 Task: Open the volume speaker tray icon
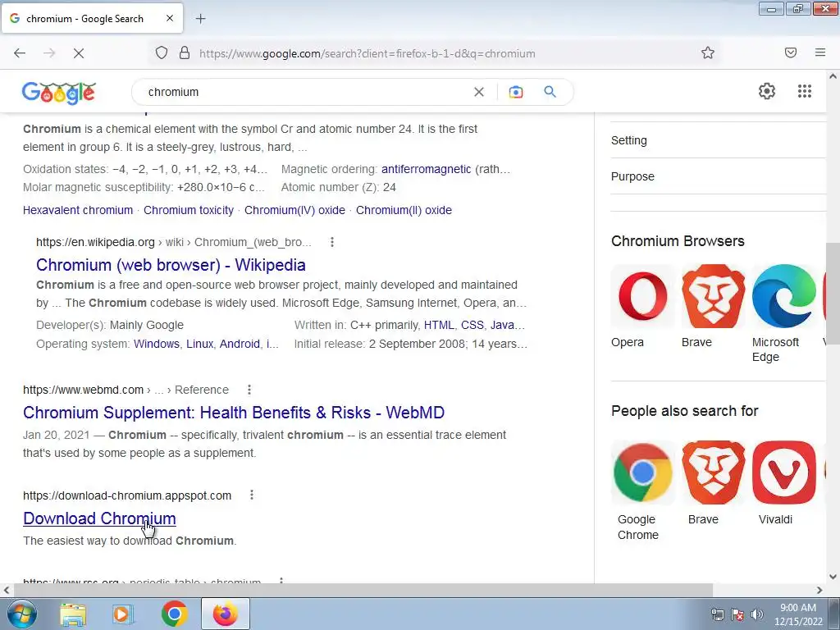[x=757, y=614]
